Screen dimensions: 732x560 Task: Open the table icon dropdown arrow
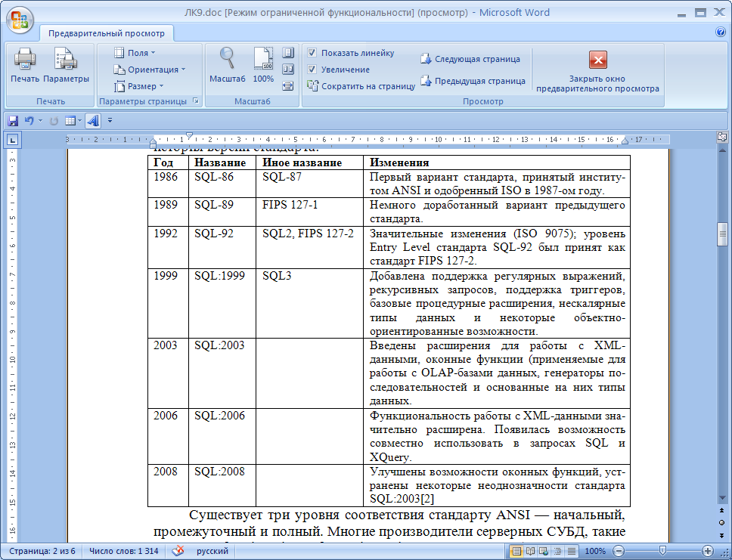(x=80, y=121)
